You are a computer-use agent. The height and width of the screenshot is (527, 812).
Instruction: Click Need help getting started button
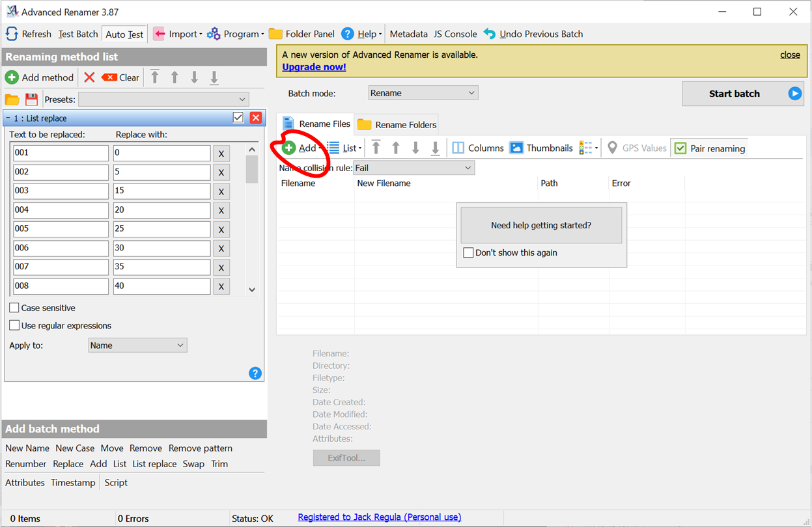point(541,225)
